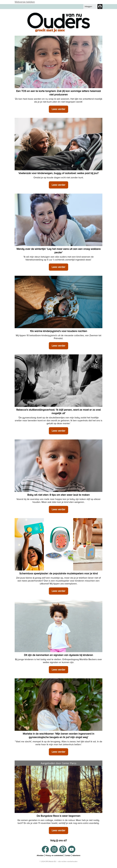Open the Pinterest icon link

click(x=63, y=849)
